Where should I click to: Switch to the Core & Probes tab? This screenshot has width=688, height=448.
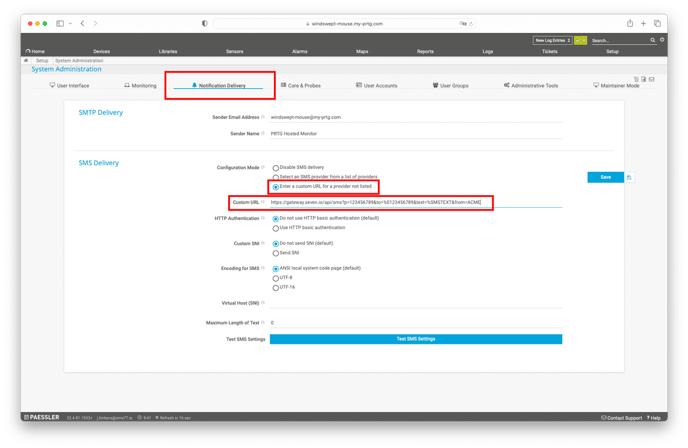point(300,86)
